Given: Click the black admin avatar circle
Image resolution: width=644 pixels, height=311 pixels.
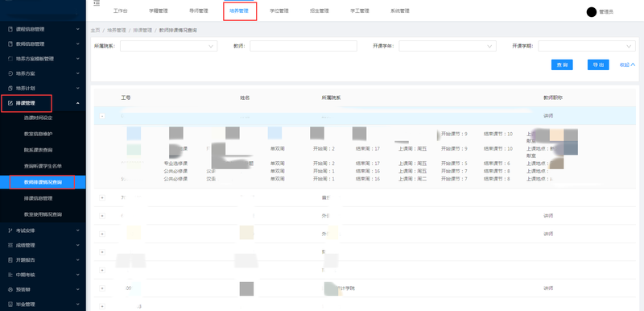Looking at the screenshot, I should tap(592, 12).
